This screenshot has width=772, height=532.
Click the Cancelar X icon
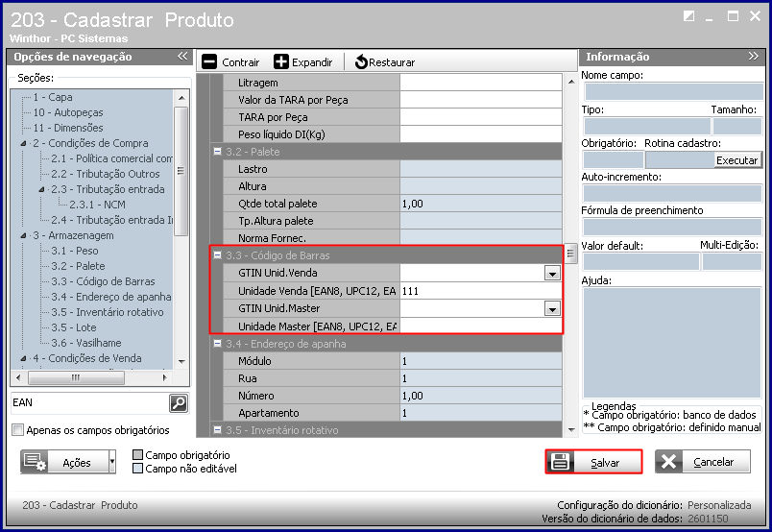[668, 462]
